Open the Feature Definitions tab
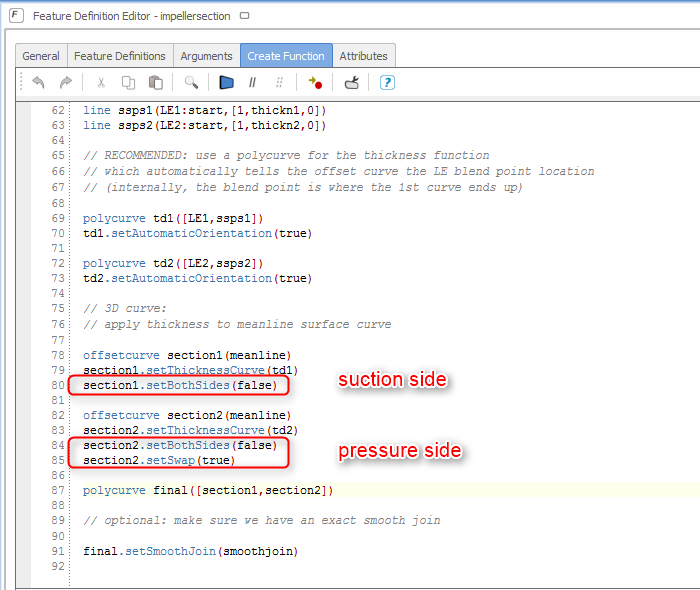700x590 pixels. [120, 56]
